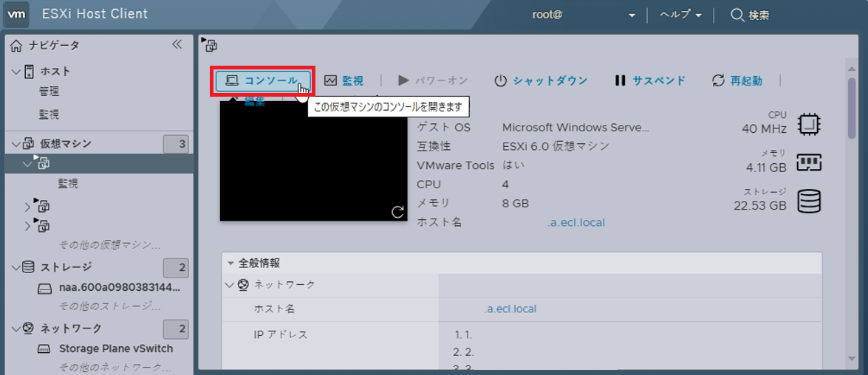
Task: Click the 検索 search field
Action: point(759,15)
